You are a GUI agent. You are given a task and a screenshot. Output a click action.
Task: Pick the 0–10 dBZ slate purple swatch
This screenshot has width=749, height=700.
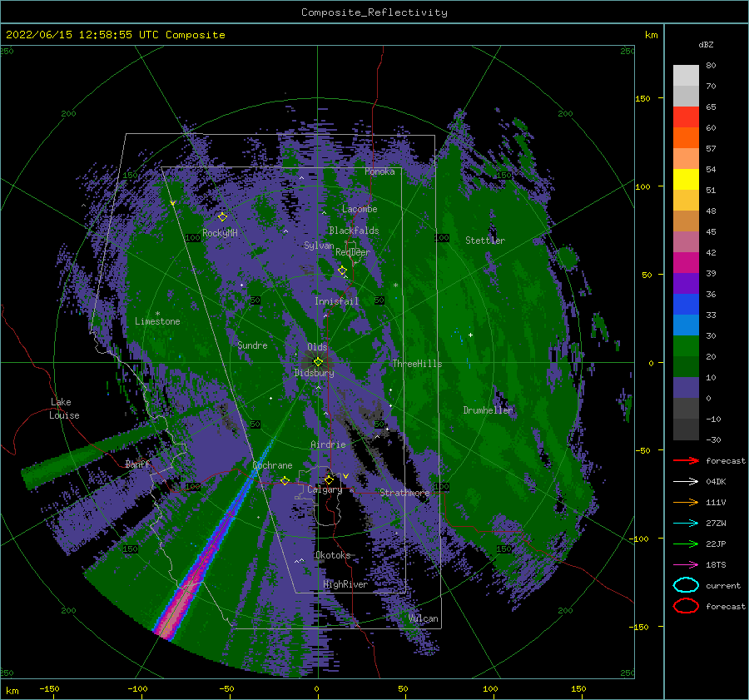coord(686,388)
